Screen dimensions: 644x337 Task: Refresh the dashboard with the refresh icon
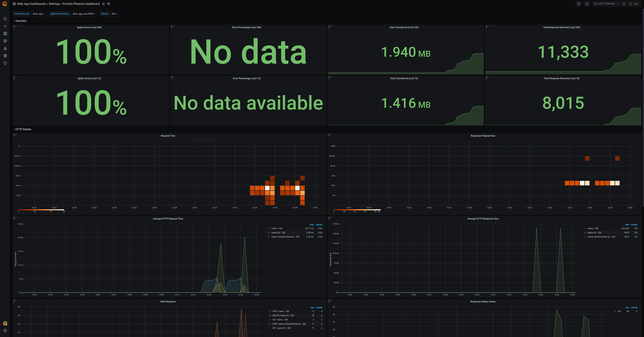[630, 4]
